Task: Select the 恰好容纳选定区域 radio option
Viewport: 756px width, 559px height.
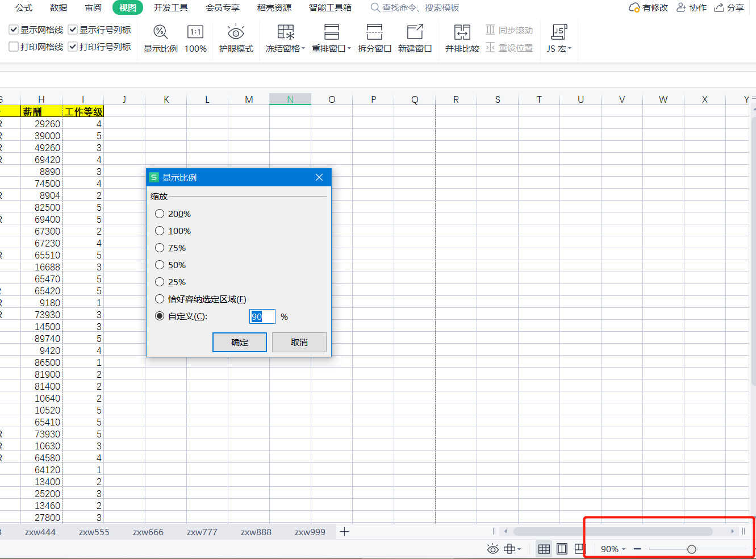Action: 160,299
